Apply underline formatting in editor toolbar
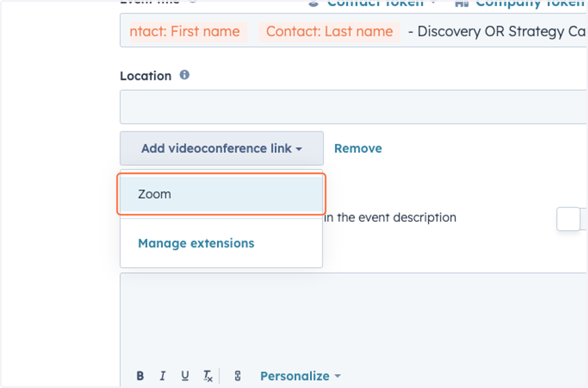 185,376
